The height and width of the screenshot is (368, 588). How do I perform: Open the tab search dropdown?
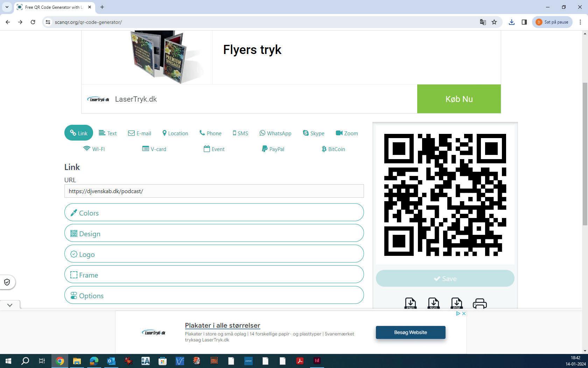pos(7,7)
